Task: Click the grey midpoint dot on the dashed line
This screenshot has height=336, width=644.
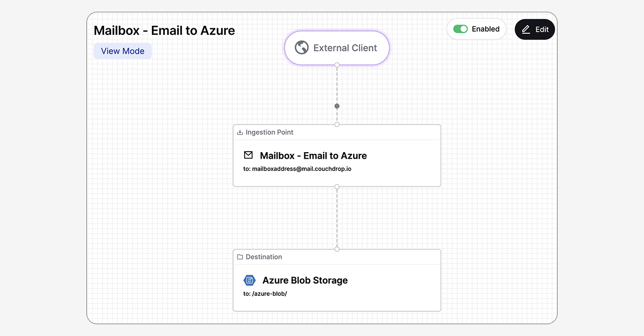Action: [336, 106]
